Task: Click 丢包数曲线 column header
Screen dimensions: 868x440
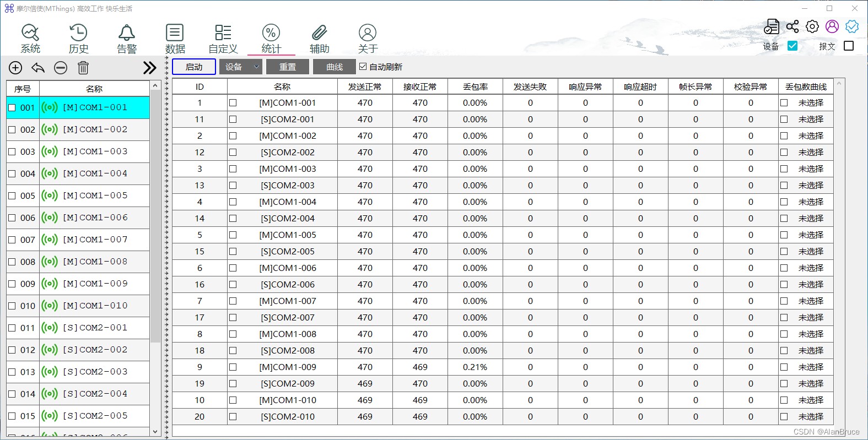Action: click(x=806, y=86)
